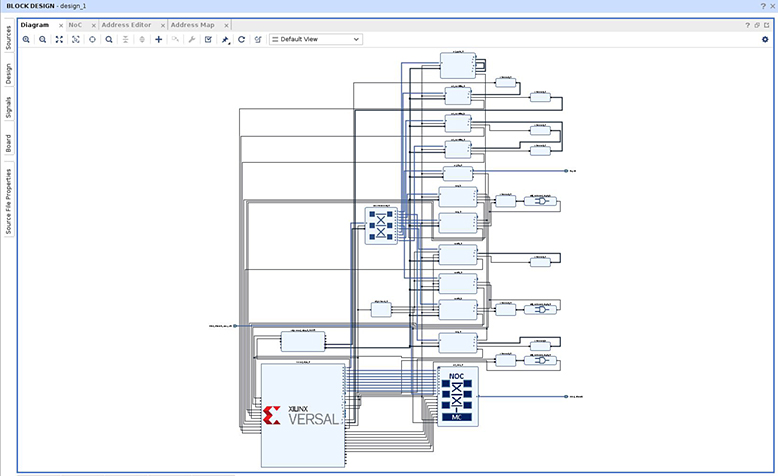Image resolution: width=778 pixels, height=476 pixels.
Task: Select the NOC MC block
Action: pyautogui.click(x=457, y=396)
